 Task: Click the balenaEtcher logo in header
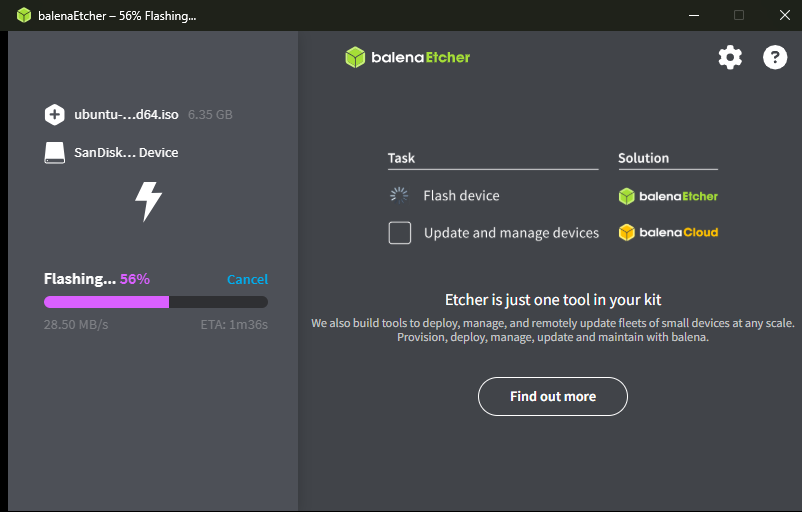click(x=407, y=57)
